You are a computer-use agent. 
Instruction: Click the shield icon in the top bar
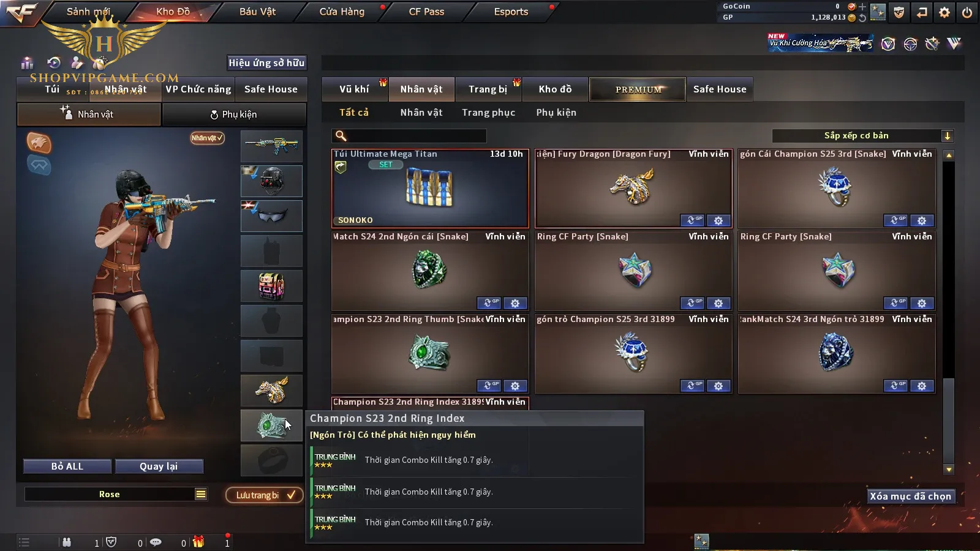(899, 12)
